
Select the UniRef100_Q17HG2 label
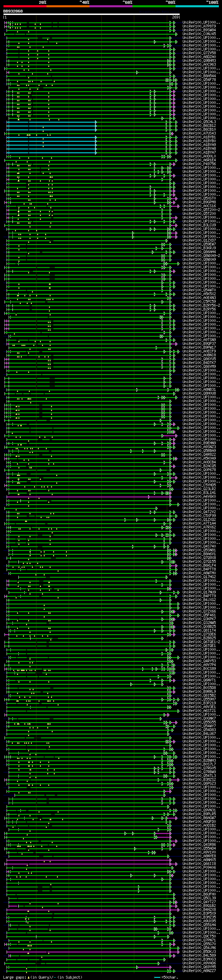(x=199, y=577)
